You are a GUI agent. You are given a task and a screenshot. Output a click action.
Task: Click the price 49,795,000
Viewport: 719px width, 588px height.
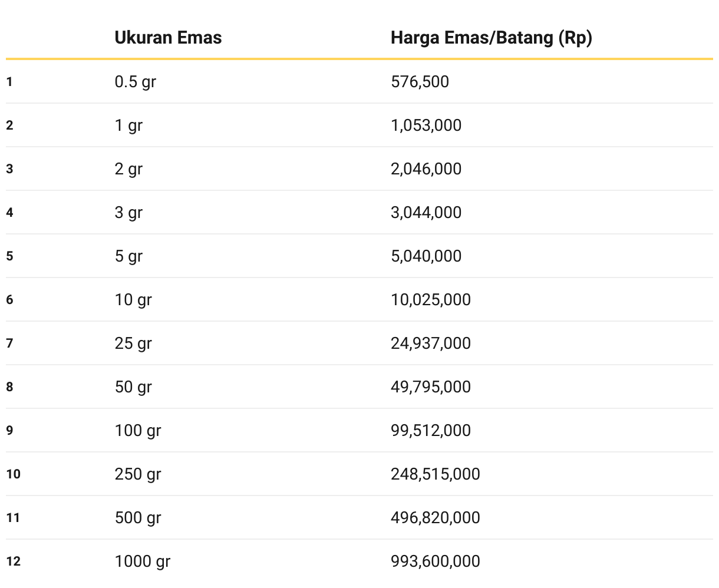coord(431,387)
